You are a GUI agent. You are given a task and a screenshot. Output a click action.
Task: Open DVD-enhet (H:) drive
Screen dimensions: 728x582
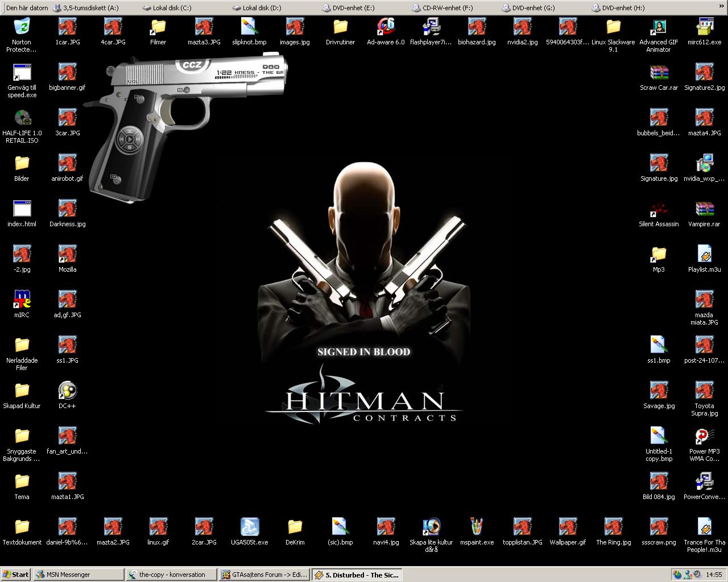tap(619, 8)
